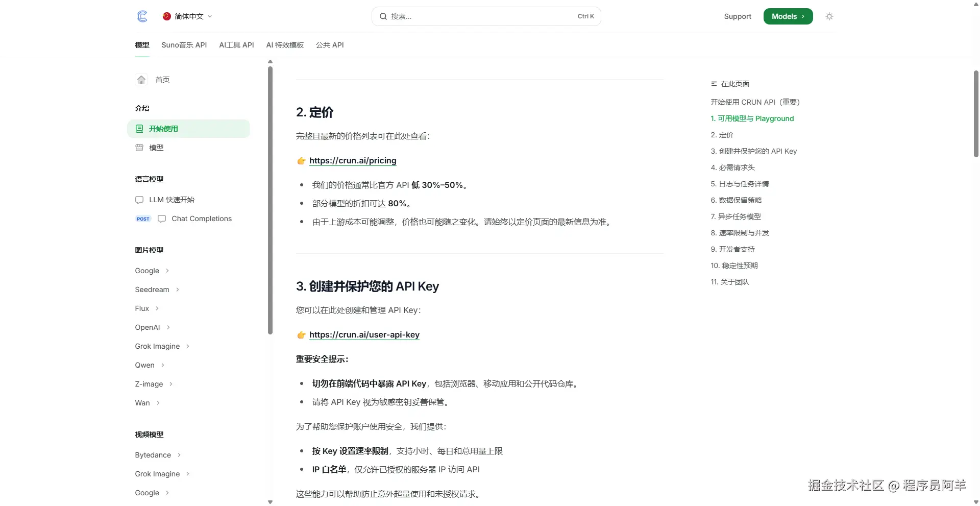Switch to the 公共 API tab
This screenshot has height=506, width=980.
tap(330, 45)
